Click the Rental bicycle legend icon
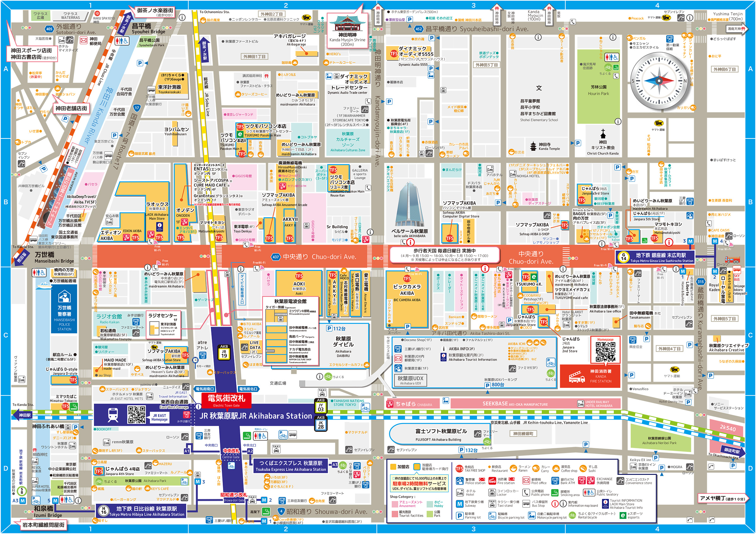The width and height of the screenshot is (756, 534). 573,515
